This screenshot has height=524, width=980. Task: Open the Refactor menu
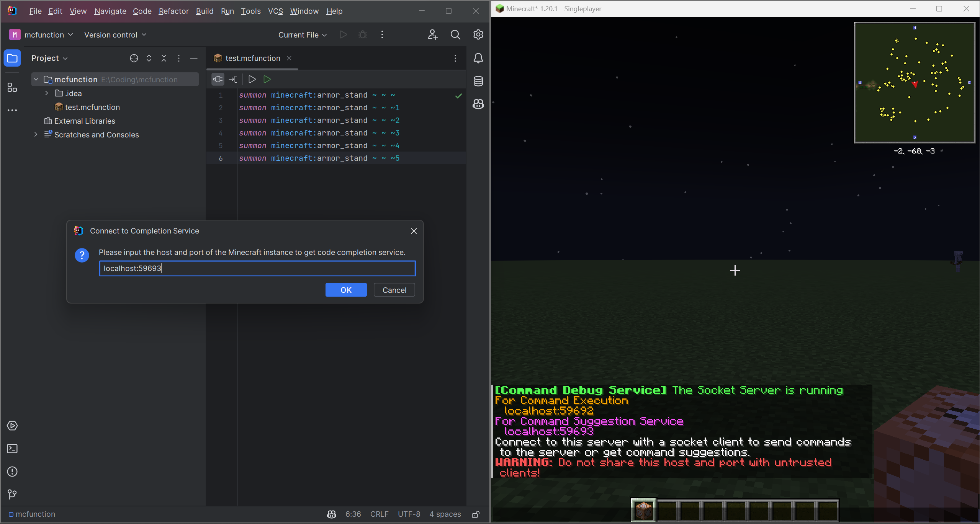pos(173,11)
